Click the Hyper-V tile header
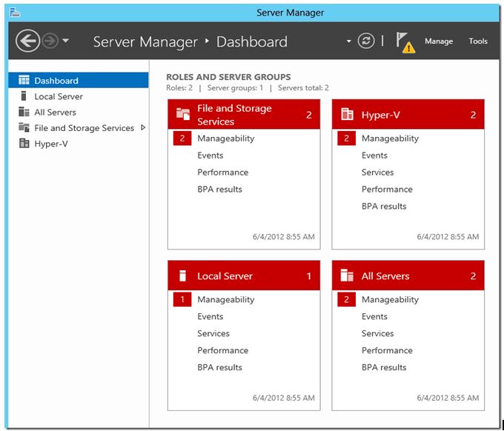Viewport: 504px width, 431px height. 408,114
